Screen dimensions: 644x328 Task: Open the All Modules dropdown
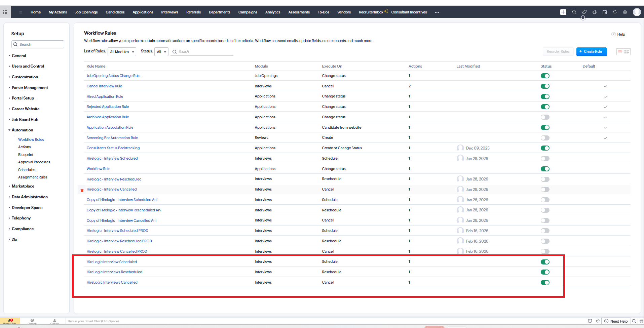[x=122, y=52]
